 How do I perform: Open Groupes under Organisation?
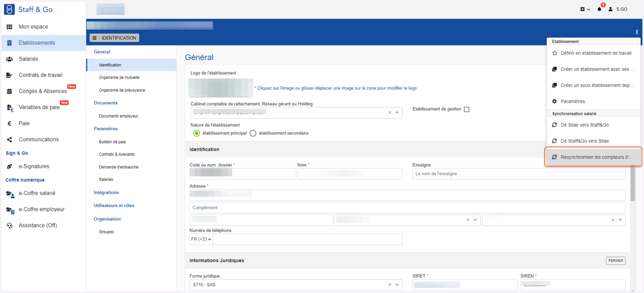[x=106, y=232]
